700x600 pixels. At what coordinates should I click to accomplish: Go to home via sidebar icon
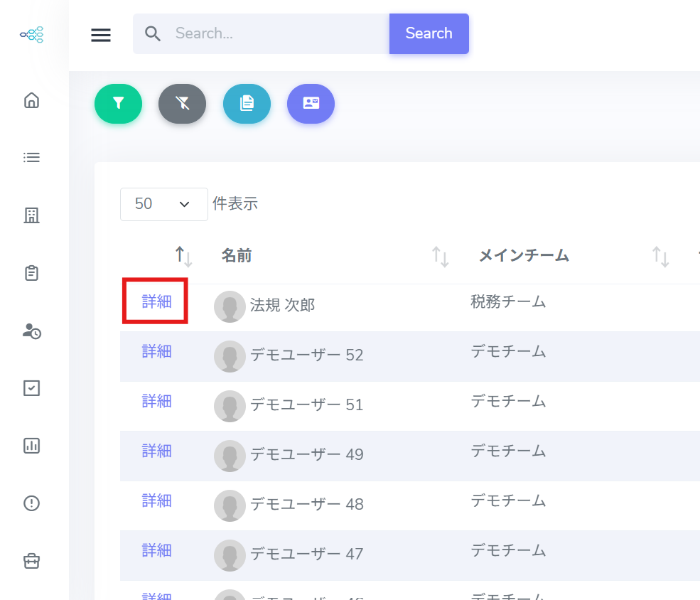click(31, 100)
